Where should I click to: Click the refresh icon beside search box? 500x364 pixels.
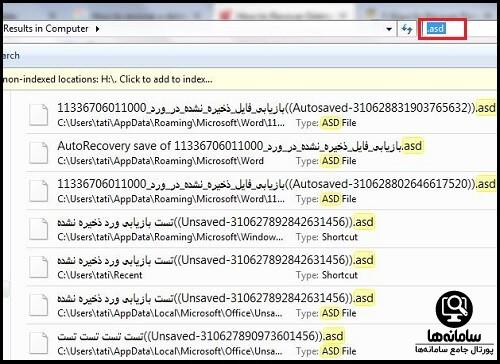(x=406, y=29)
